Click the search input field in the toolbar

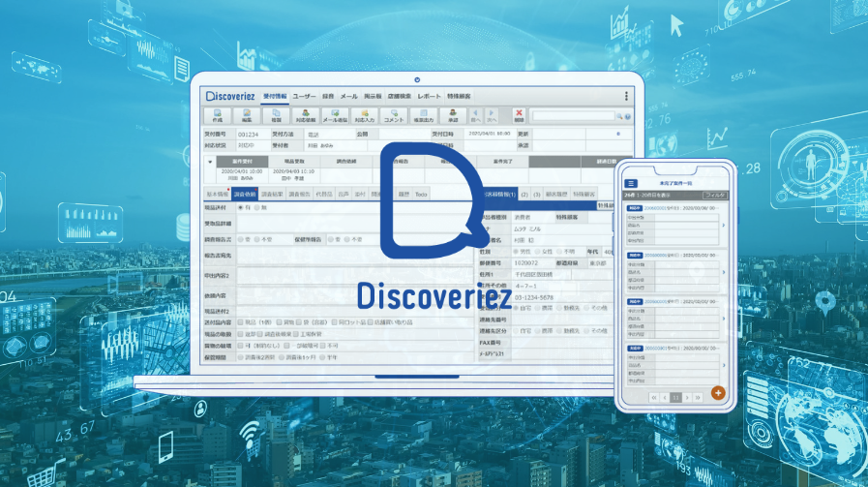574,116
